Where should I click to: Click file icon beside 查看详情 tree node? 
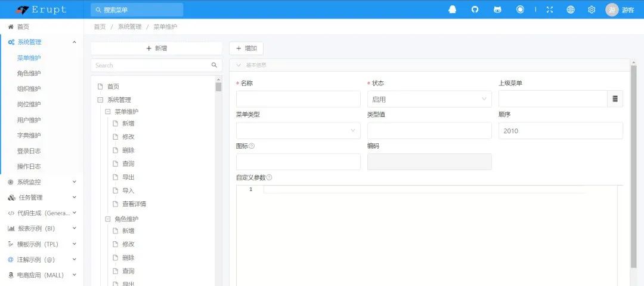point(116,204)
